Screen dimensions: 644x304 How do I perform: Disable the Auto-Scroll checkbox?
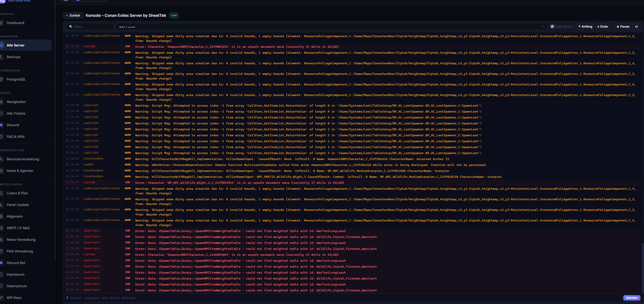(x=552, y=27)
